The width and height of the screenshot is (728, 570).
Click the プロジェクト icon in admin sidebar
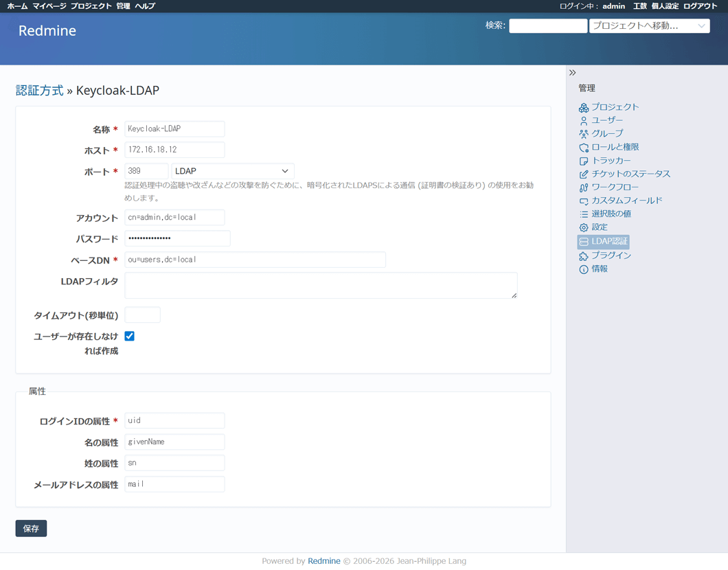[583, 108]
